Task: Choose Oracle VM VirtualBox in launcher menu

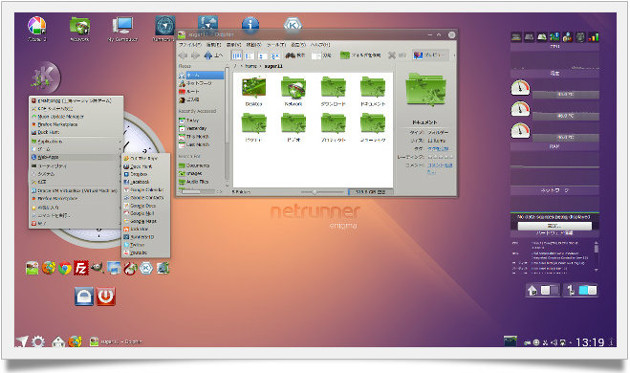Action: 76,191
